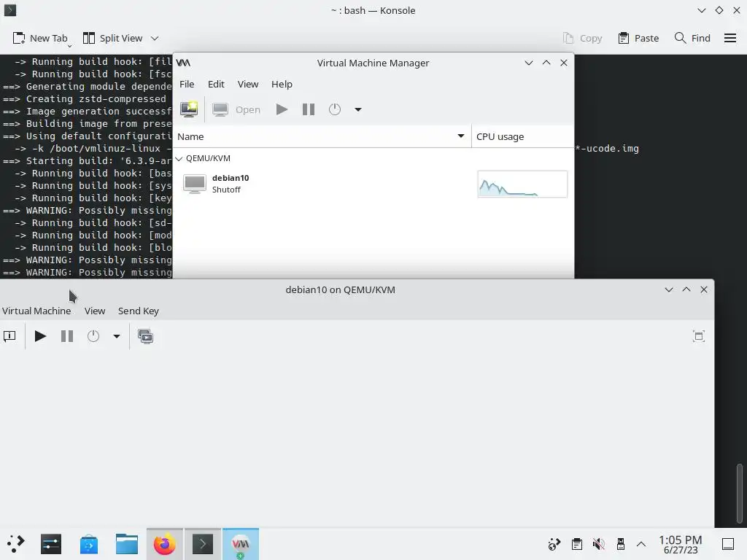This screenshot has height=560, width=747.
Task: Click the muted volume tray icon
Action: click(598, 544)
